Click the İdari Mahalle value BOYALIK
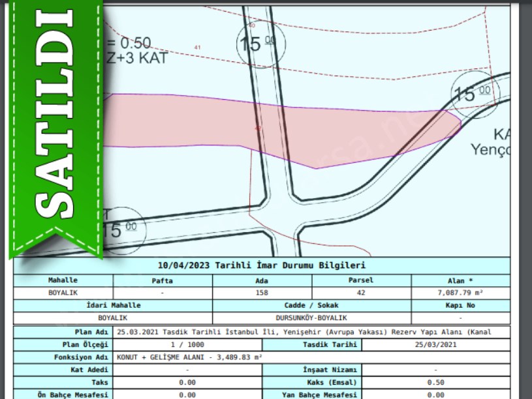The width and height of the screenshot is (532, 399). pos(112,318)
